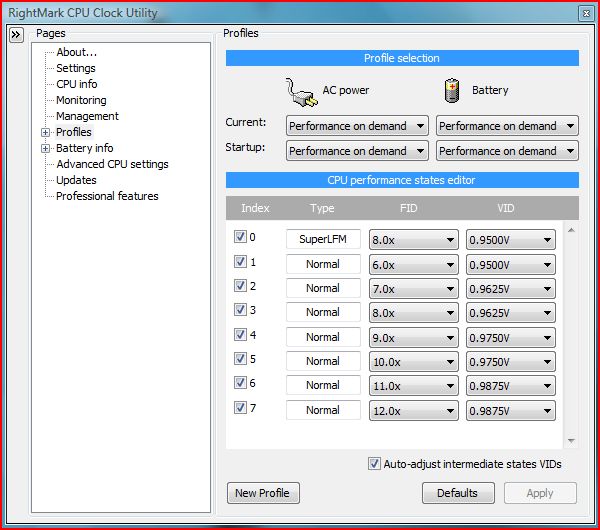This screenshot has height=530, width=600.
Task: Open VID dropdown for index 6
Action: click(x=511, y=386)
